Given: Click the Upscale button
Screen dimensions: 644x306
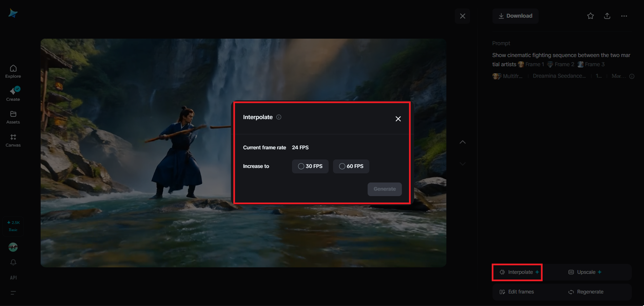Looking at the screenshot, I should pyautogui.click(x=585, y=272).
